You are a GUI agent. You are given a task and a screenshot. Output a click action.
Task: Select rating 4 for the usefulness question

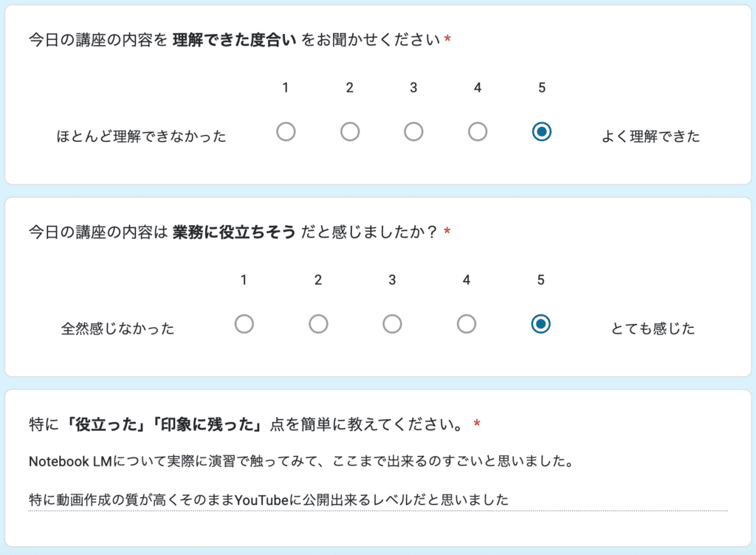pyautogui.click(x=466, y=323)
